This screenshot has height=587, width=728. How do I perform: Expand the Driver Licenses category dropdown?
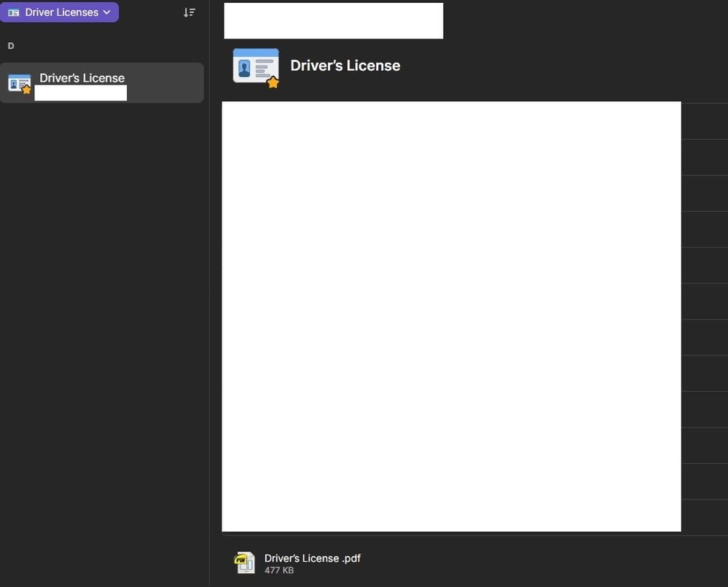pyautogui.click(x=61, y=12)
